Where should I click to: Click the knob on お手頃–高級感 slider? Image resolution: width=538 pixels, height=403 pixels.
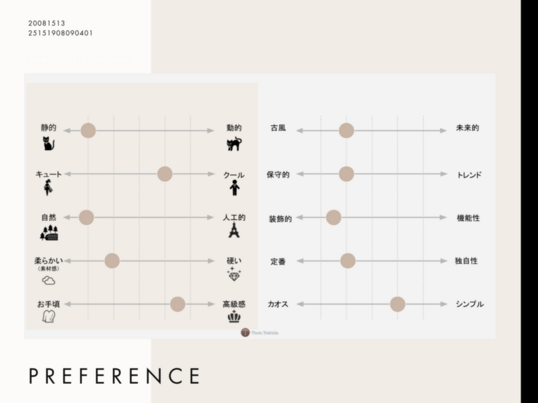178,304
